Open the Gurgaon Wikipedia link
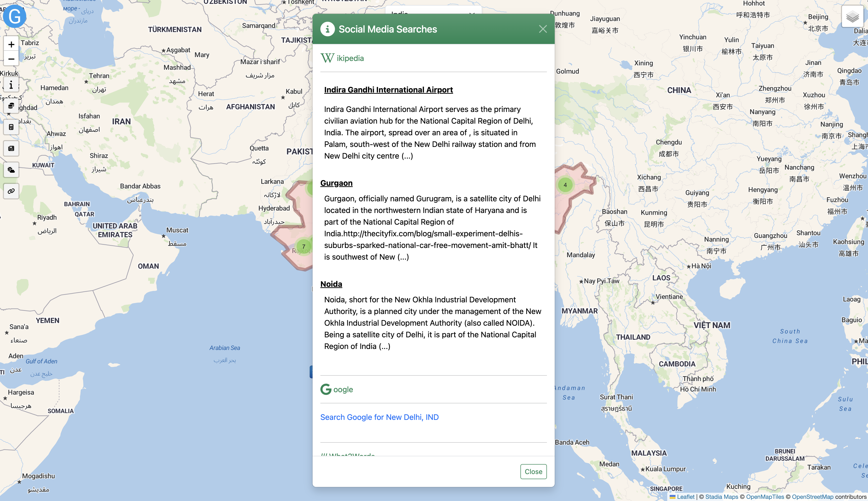Viewport: 868px width, 501px height. [x=336, y=183]
